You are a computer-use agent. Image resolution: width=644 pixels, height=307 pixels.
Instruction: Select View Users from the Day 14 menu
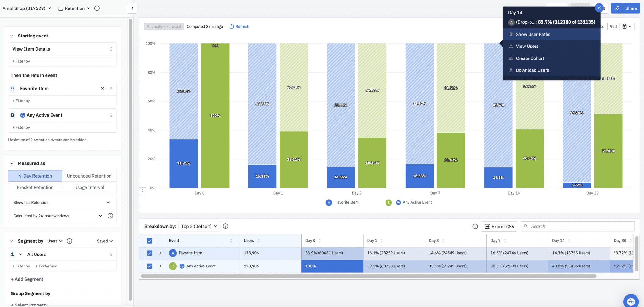click(x=527, y=46)
